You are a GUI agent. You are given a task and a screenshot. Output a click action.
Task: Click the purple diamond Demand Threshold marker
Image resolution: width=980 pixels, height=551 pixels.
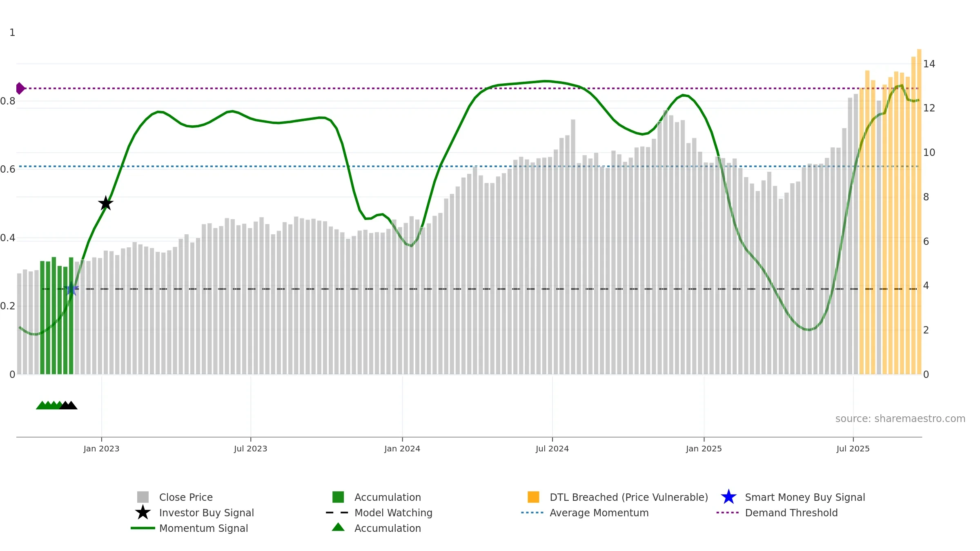point(20,88)
